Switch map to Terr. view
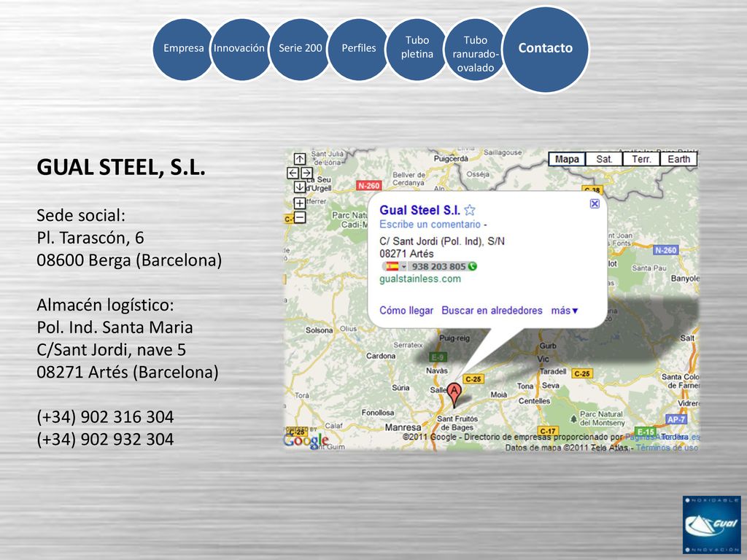The height and width of the screenshot is (560, 747). [641, 159]
